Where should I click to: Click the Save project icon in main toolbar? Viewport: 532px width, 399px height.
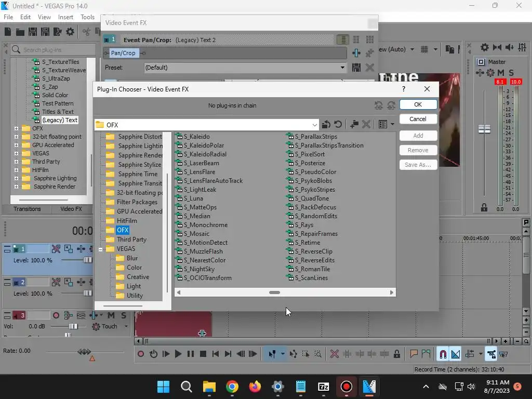pos(33,32)
